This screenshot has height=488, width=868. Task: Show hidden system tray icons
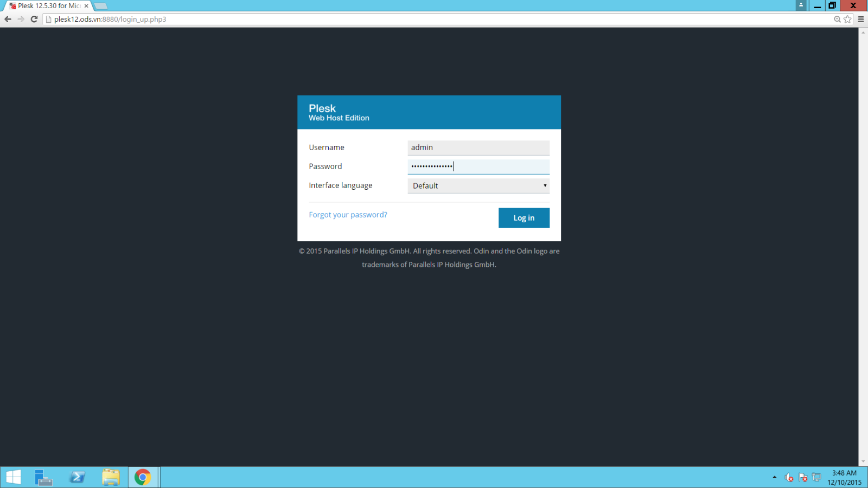tap(774, 477)
